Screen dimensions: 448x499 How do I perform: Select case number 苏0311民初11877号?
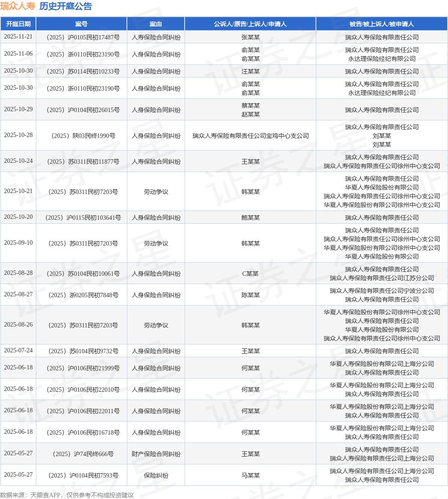tap(83, 162)
